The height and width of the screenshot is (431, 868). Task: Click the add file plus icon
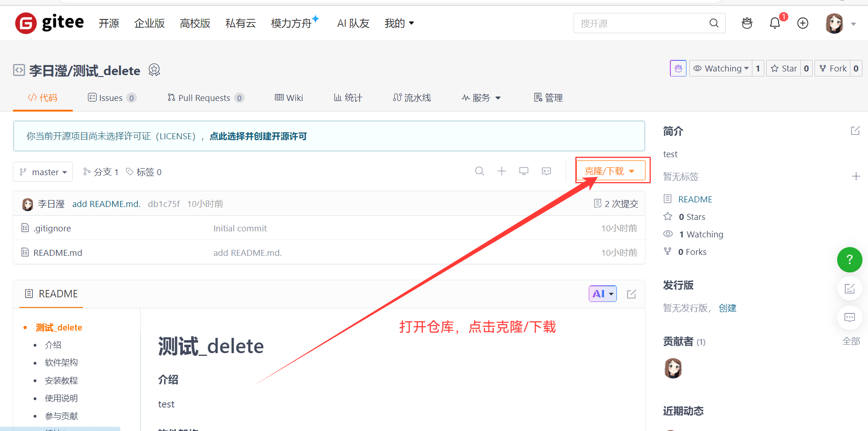pyautogui.click(x=502, y=171)
